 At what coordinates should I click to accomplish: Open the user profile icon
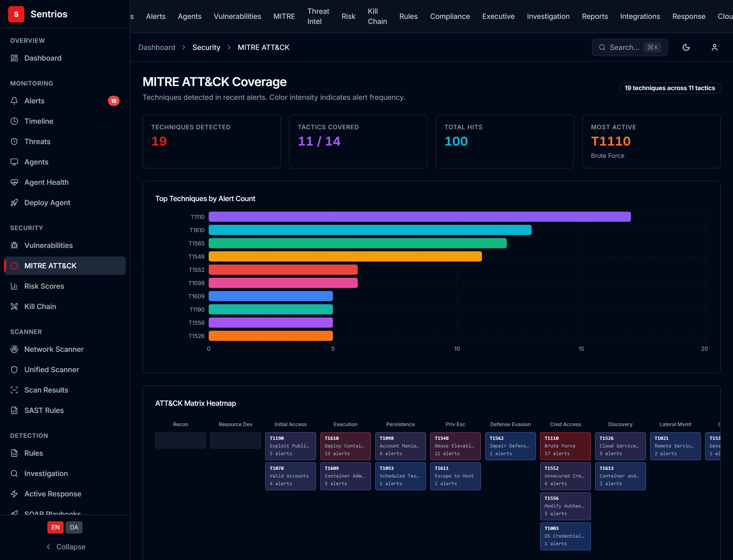[714, 47]
